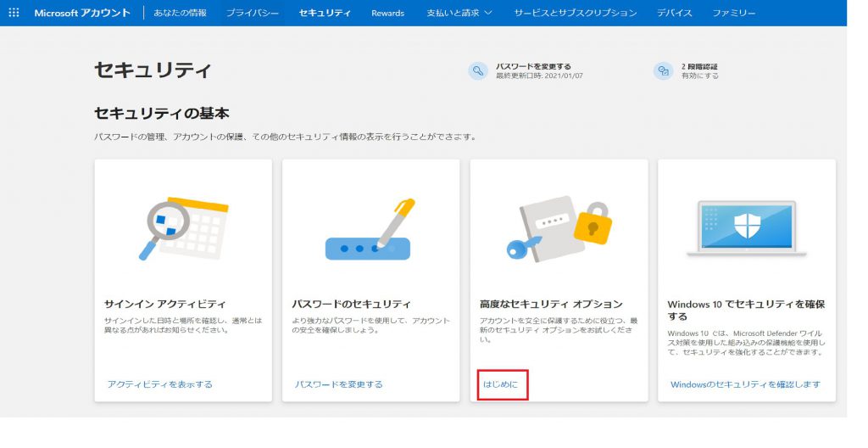
Task: Click the 最終更新日時: 2021/01/07 text
Action: tap(539, 76)
